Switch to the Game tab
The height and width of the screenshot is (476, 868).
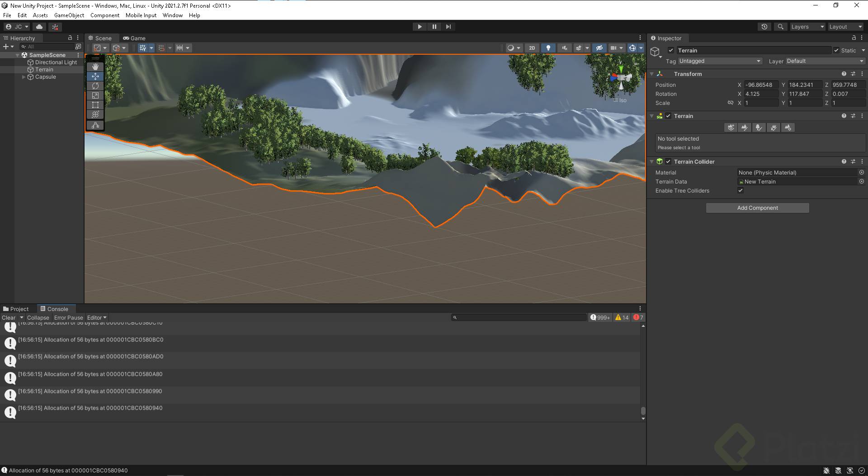click(x=134, y=38)
